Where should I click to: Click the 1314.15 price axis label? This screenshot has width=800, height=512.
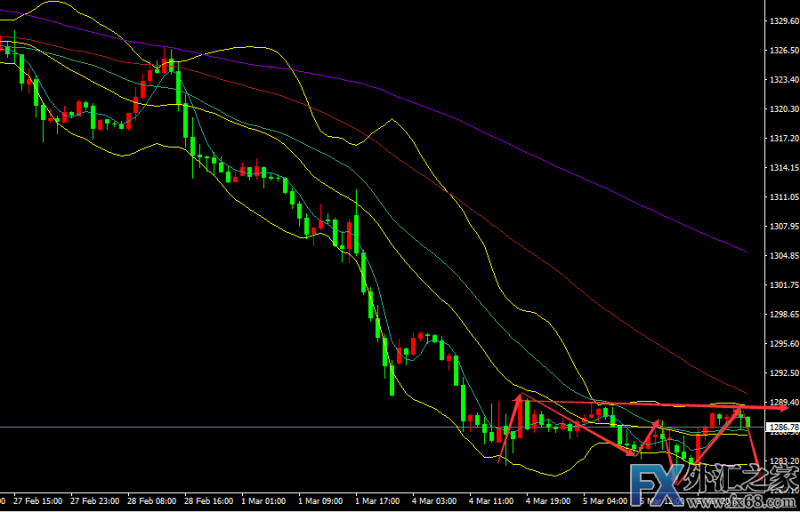(785, 168)
